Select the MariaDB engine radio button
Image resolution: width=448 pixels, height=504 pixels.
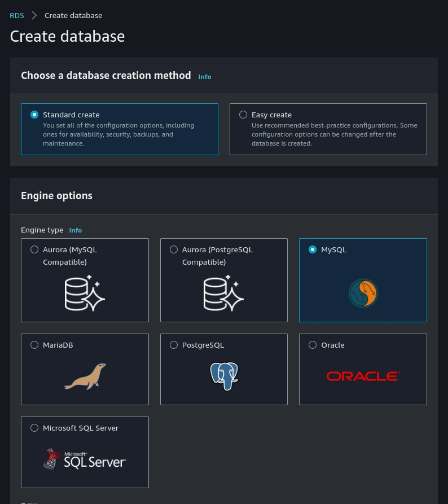click(x=34, y=345)
